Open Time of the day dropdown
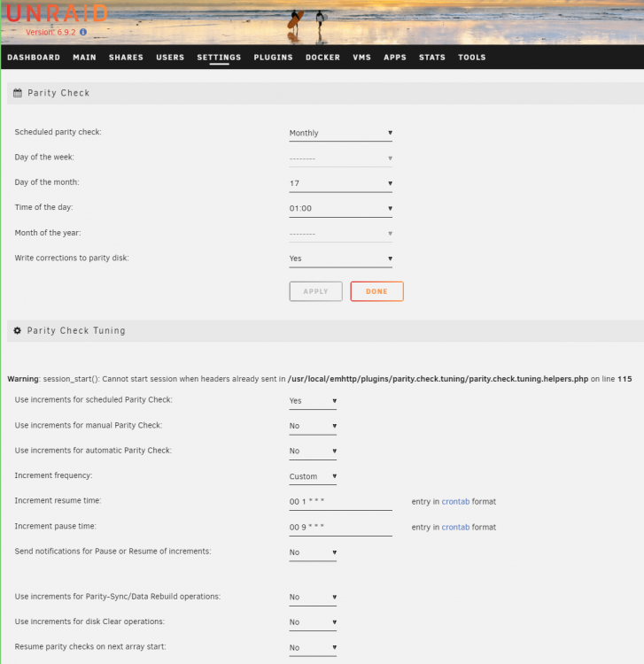 (x=341, y=208)
